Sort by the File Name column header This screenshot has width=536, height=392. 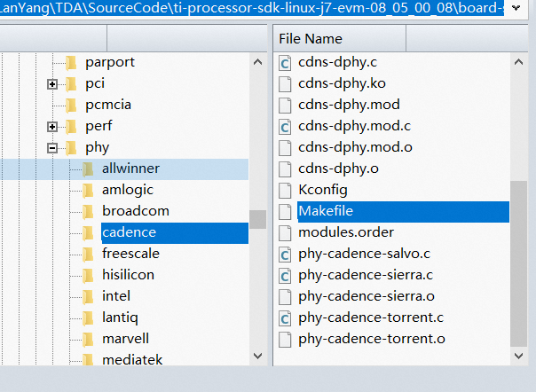click(340, 39)
